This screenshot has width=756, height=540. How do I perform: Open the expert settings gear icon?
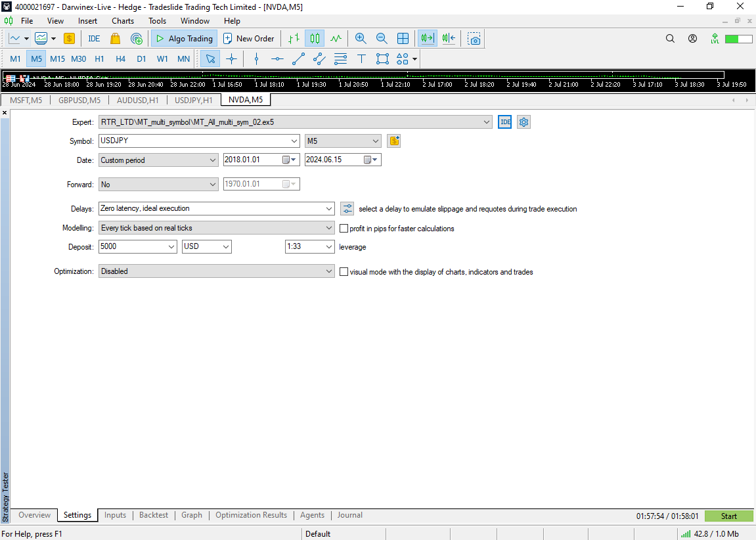(523, 122)
